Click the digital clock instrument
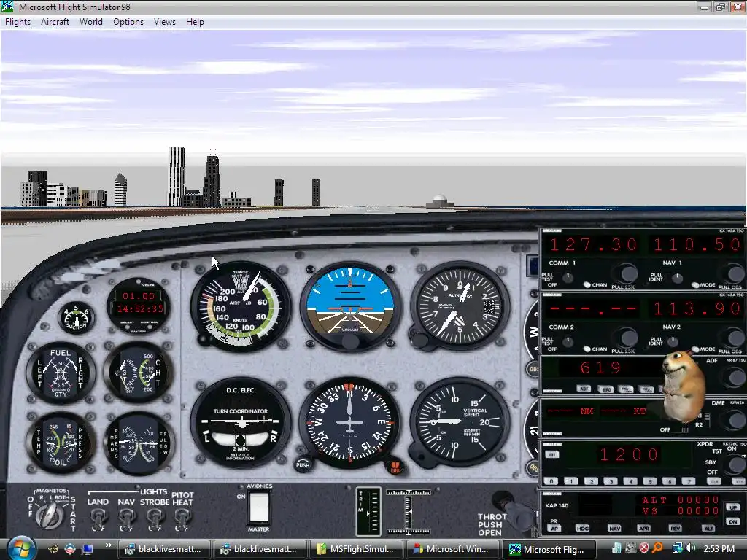Image resolution: width=747 pixels, height=560 pixels. [x=139, y=306]
